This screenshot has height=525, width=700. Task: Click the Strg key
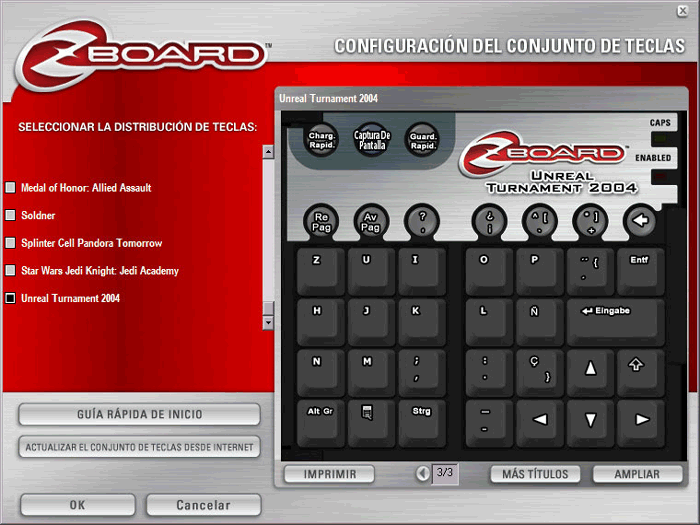tap(421, 423)
